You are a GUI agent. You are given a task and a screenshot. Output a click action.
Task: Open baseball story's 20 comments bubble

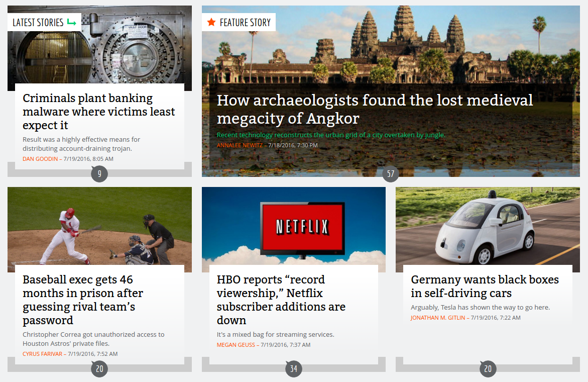click(99, 369)
